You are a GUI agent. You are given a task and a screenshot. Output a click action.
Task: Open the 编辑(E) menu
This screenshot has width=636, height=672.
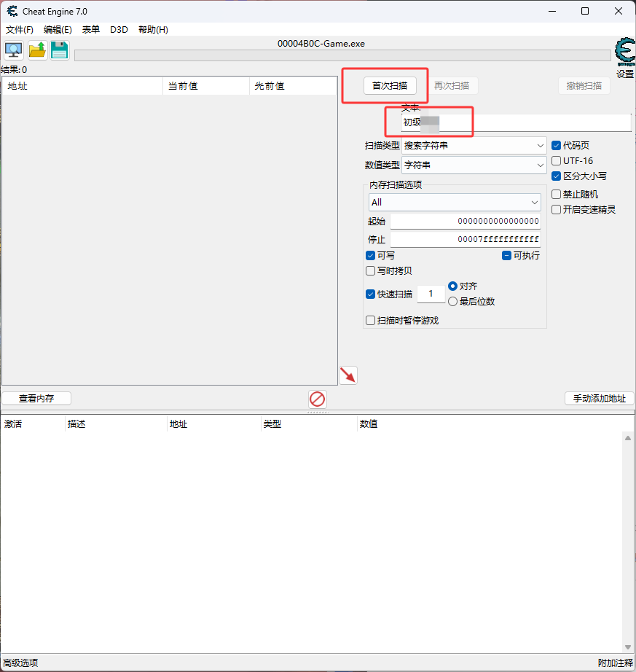pos(58,30)
